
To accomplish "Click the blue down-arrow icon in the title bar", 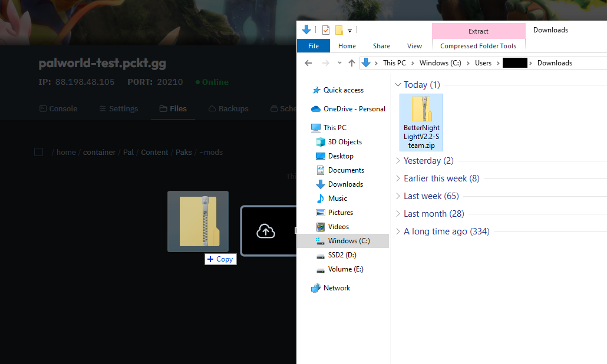I will tap(306, 30).
